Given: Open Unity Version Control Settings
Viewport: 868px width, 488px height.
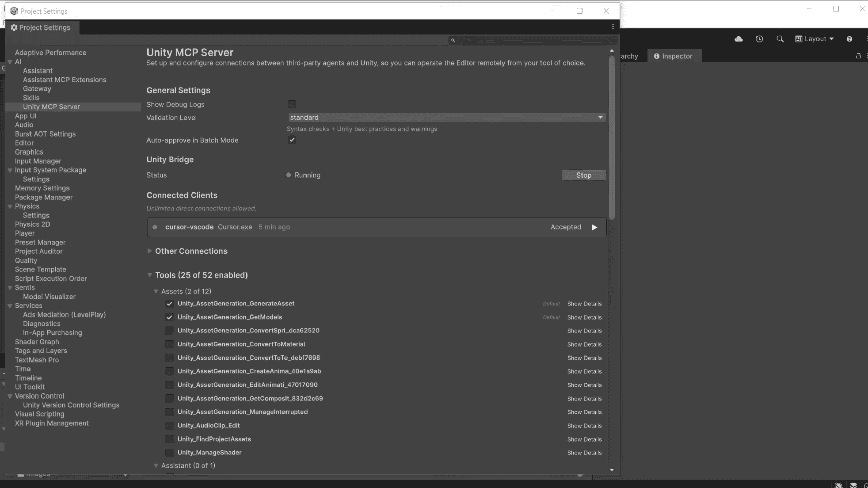Looking at the screenshot, I should pyautogui.click(x=71, y=405).
